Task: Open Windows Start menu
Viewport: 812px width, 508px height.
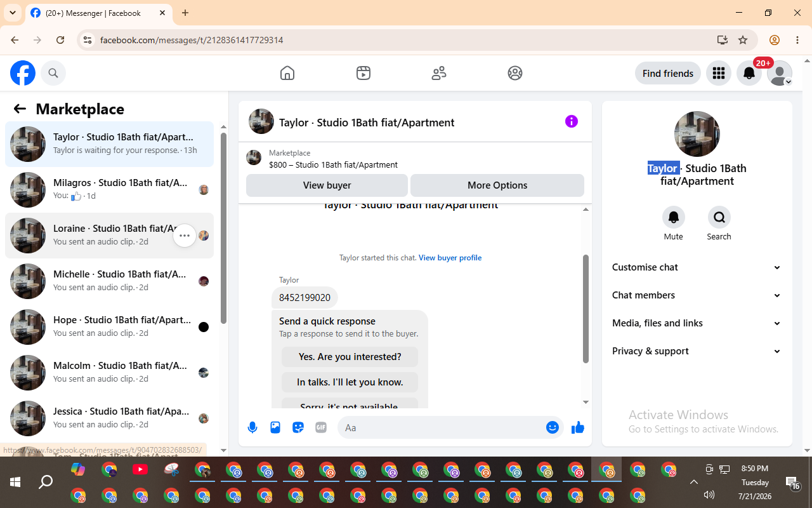Action: pos(15,482)
